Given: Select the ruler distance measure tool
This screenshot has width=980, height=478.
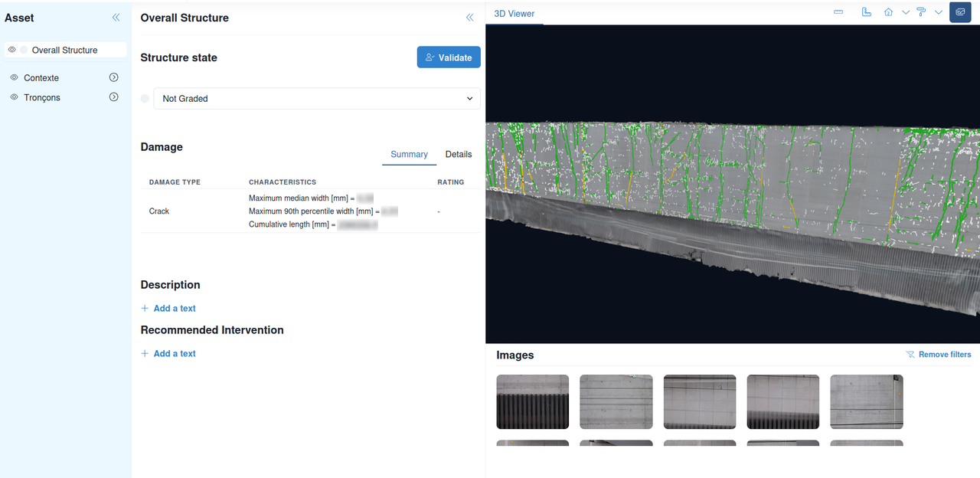Looking at the screenshot, I should click(838, 12).
